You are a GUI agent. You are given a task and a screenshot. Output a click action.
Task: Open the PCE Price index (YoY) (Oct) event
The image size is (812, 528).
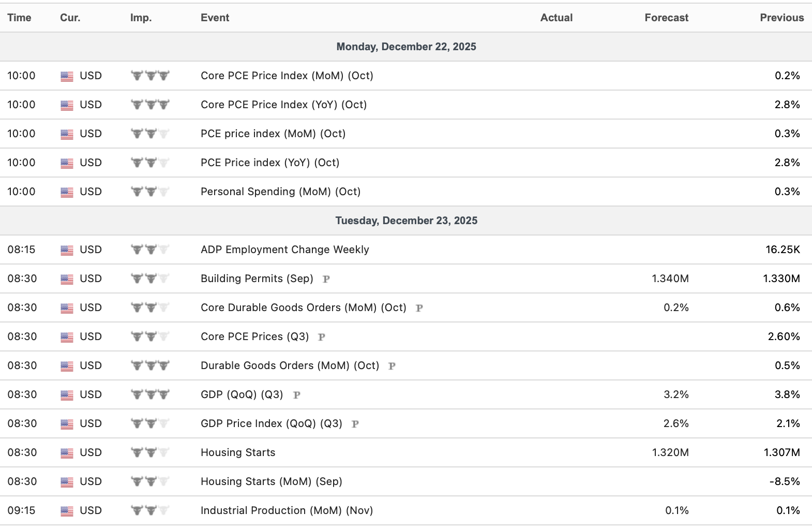point(270,163)
